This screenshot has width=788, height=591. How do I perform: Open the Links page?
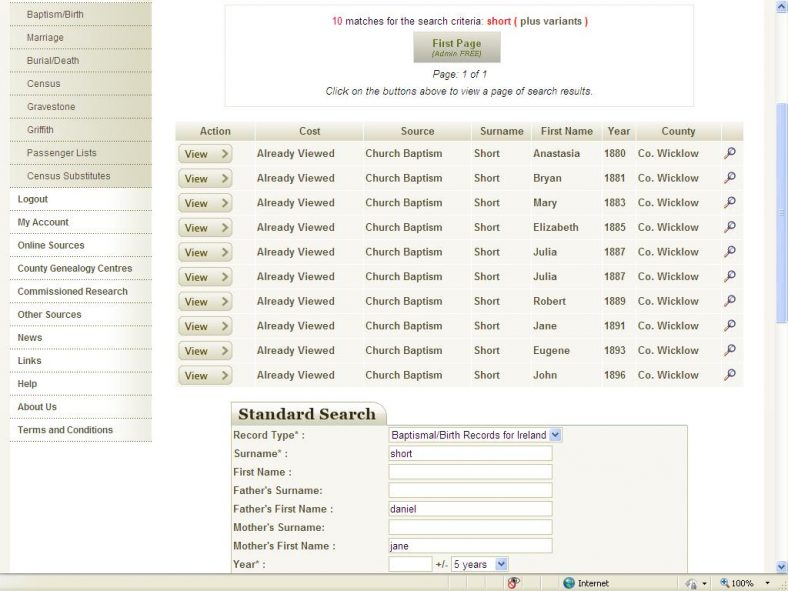(29, 361)
